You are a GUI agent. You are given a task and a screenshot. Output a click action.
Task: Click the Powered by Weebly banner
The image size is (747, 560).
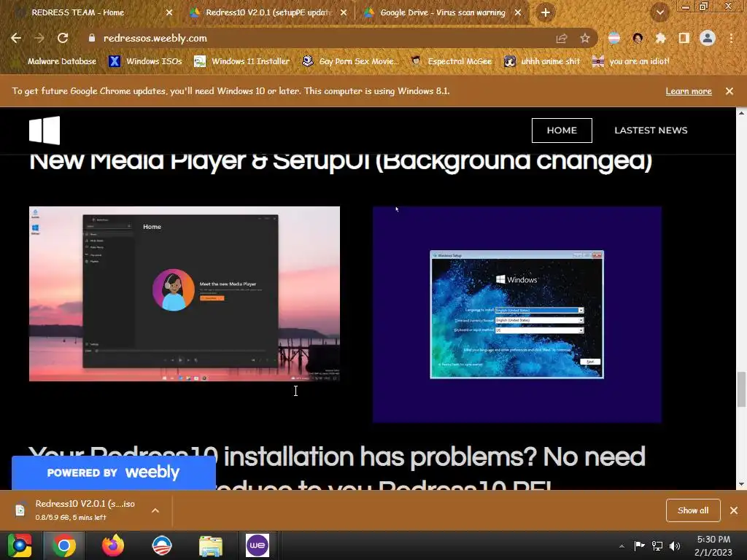point(113,472)
